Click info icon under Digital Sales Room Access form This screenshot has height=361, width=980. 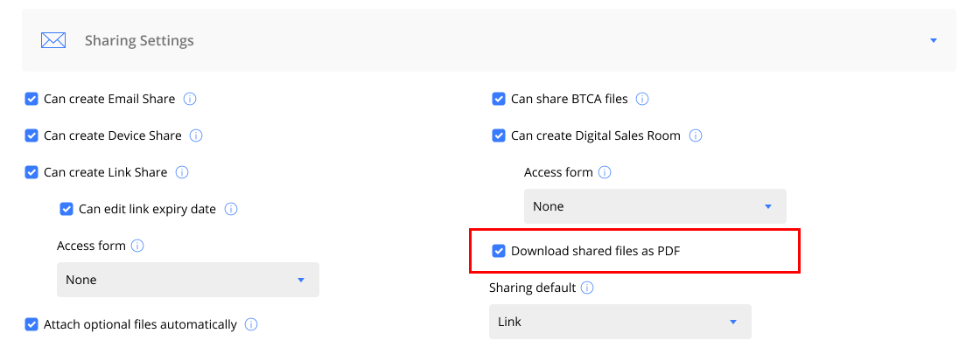605,172
